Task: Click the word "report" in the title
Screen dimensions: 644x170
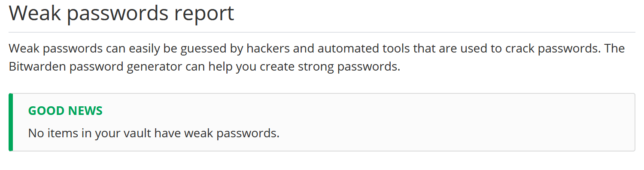Action: [204, 14]
